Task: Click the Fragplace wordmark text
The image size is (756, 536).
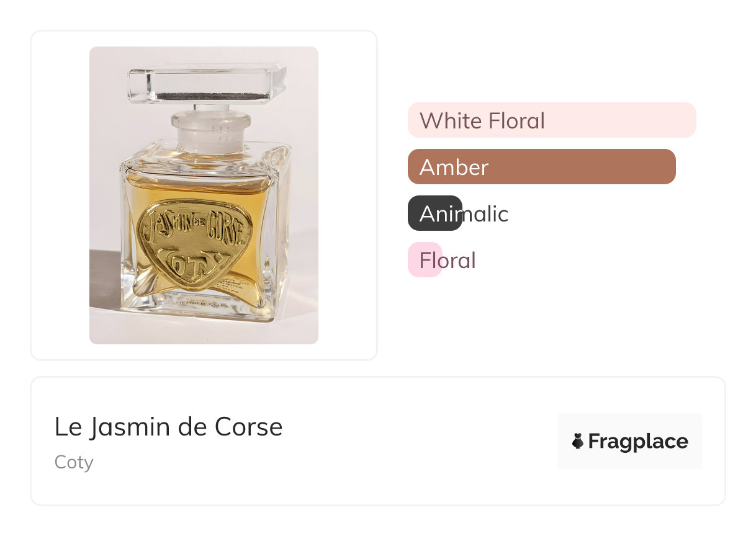Action: [x=637, y=442]
